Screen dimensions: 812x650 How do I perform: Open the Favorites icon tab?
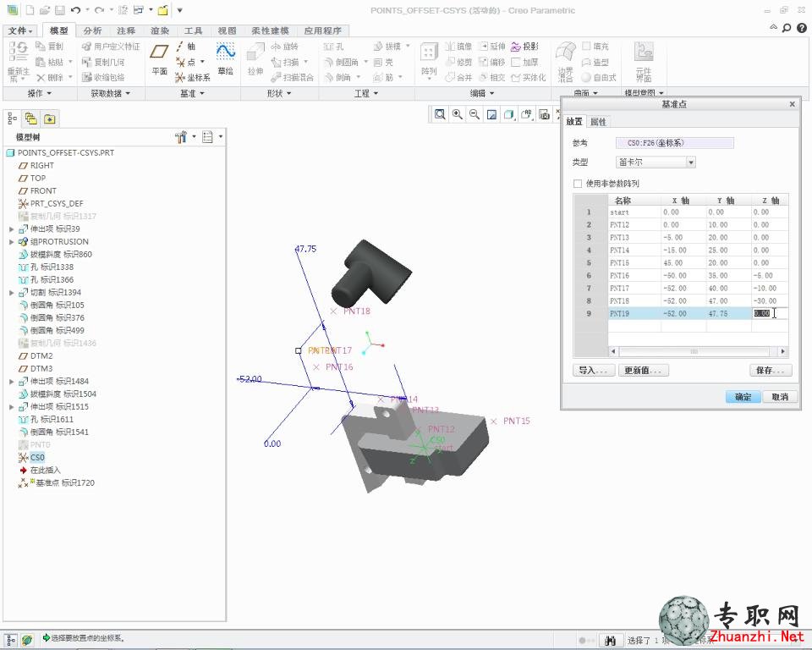coord(49,118)
